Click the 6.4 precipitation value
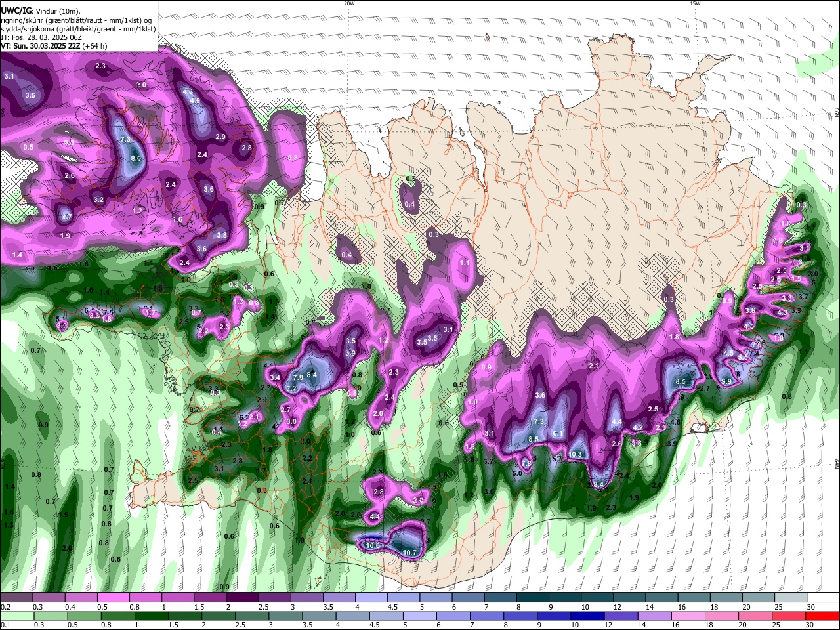This screenshot has width=840, height=630. click(x=312, y=375)
